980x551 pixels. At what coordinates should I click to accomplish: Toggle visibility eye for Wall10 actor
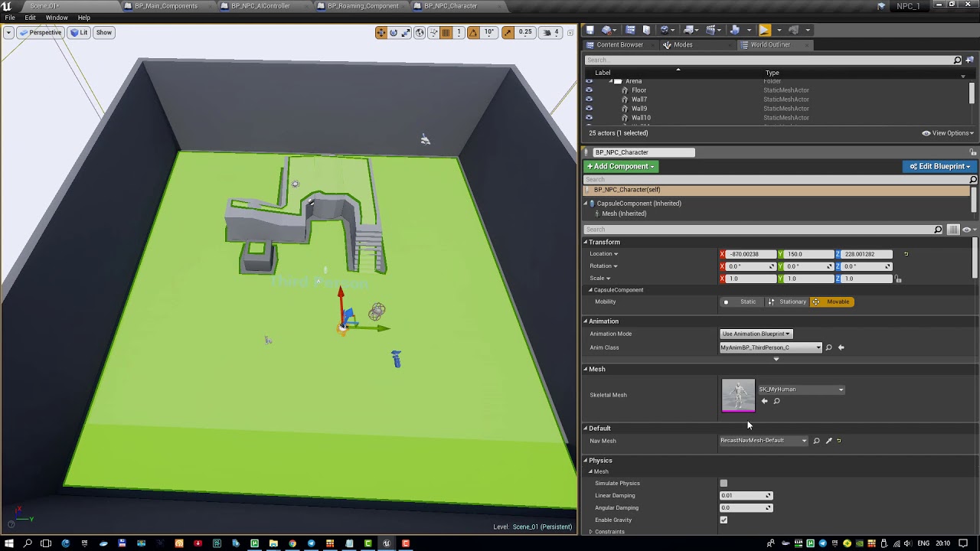tap(589, 118)
